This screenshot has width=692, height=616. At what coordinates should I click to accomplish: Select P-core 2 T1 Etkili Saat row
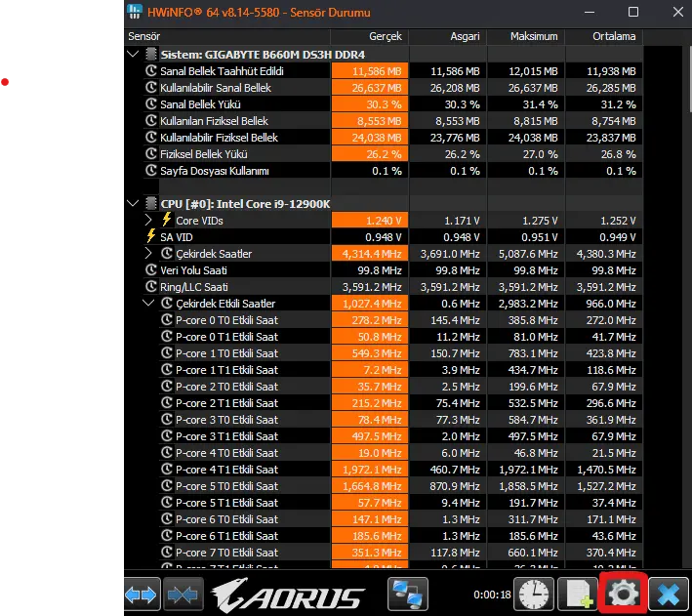click(x=401, y=403)
